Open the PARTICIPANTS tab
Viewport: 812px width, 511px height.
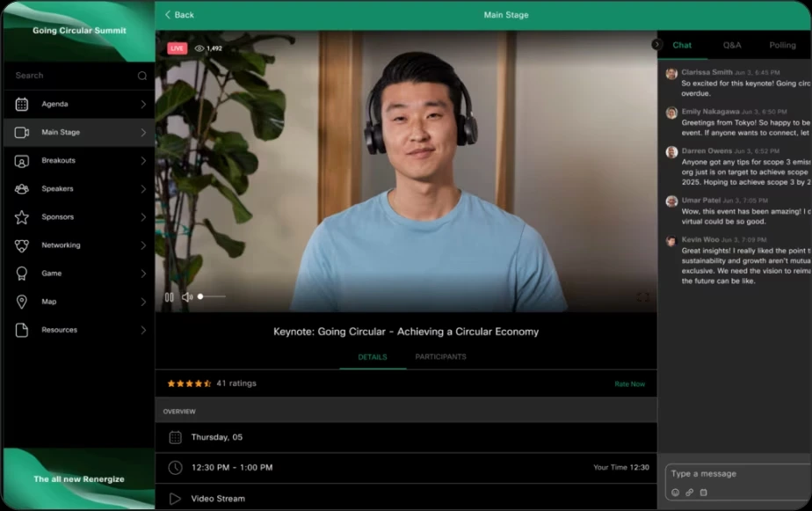click(x=440, y=357)
